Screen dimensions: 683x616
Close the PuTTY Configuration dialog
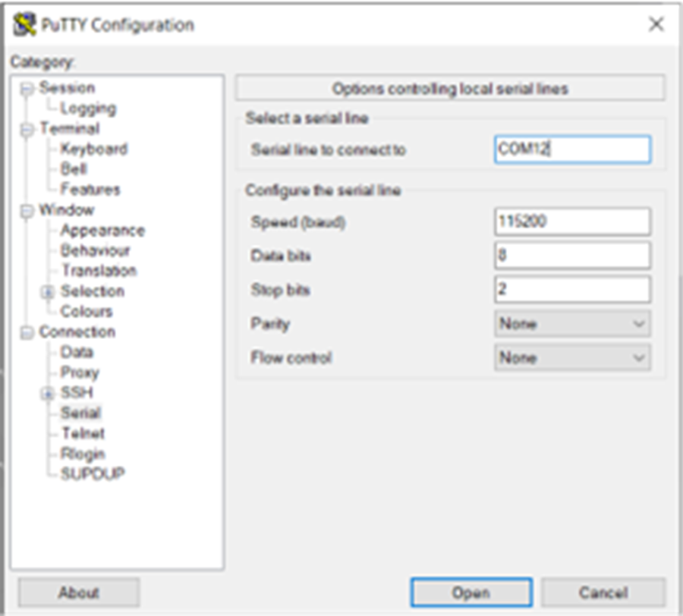tap(656, 24)
